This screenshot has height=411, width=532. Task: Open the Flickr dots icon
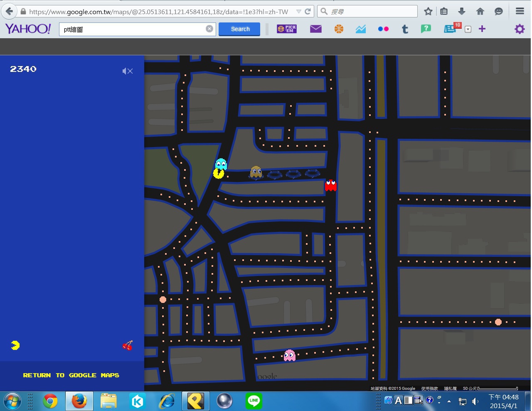383,29
